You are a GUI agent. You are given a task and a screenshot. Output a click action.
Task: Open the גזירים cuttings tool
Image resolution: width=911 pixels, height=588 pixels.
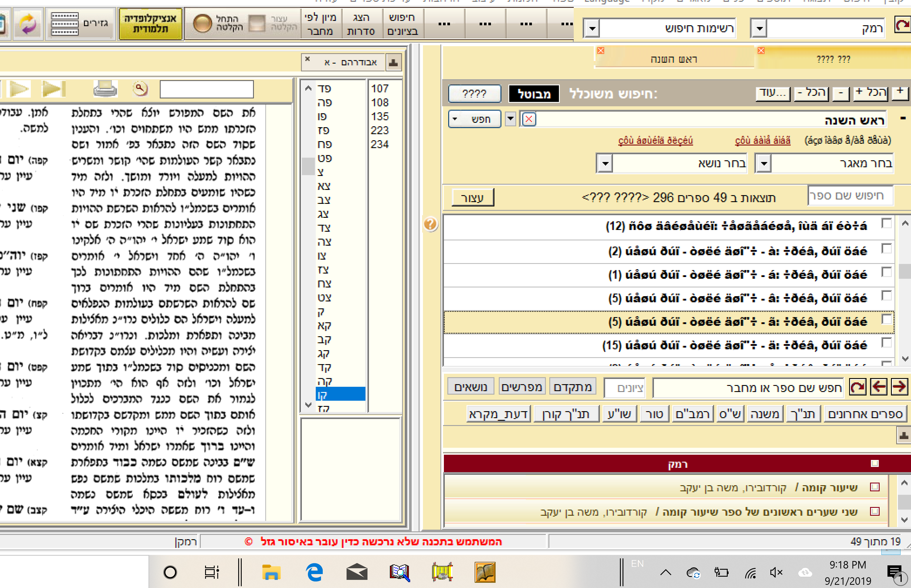click(80, 24)
